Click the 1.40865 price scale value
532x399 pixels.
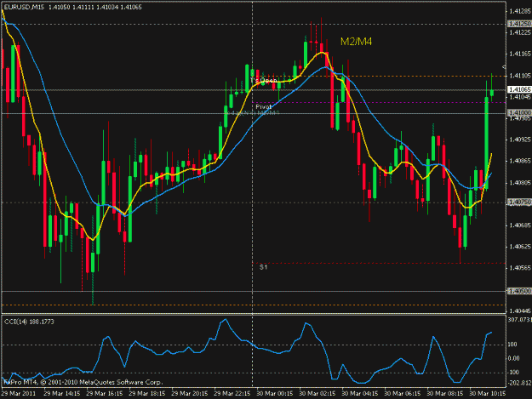(519, 161)
